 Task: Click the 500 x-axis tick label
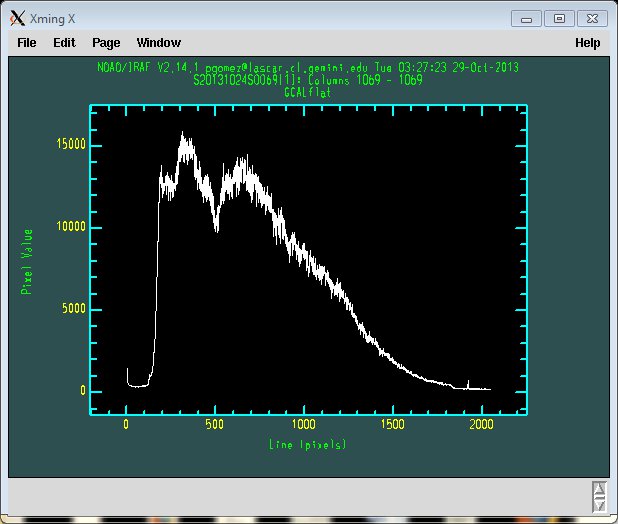215,424
